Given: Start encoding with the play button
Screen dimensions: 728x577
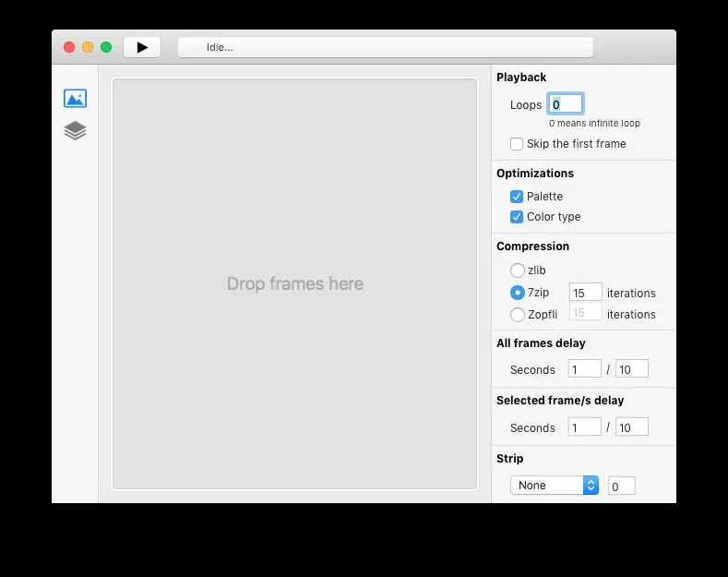Looking at the screenshot, I should tap(142, 47).
